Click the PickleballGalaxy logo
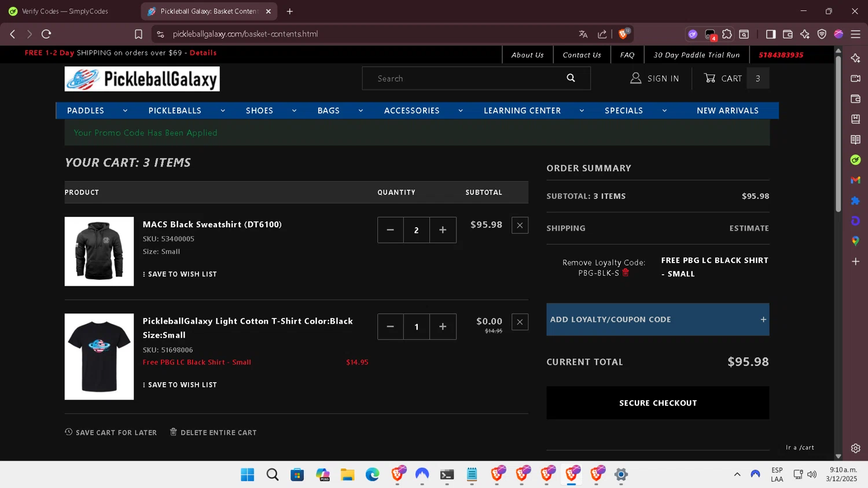Image resolution: width=868 pixels, height=488 pixels. tap(142, 79)
